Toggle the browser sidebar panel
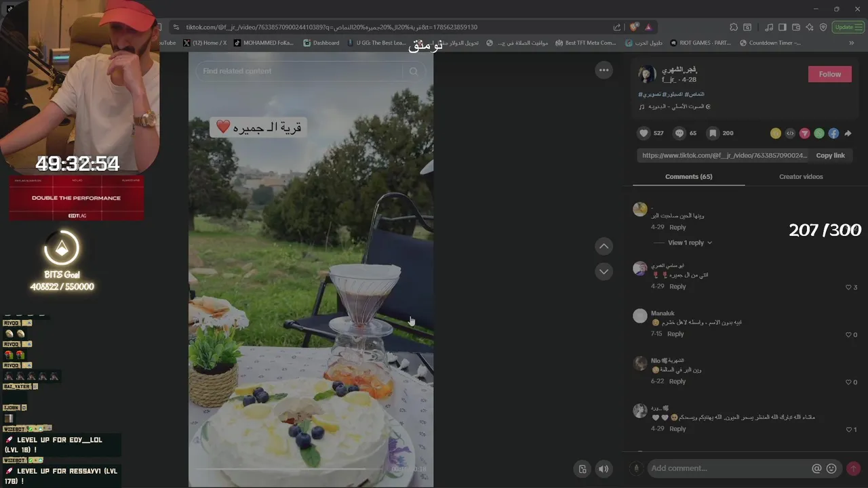Screen dimensions: 868x488 [x=782, y=27]
